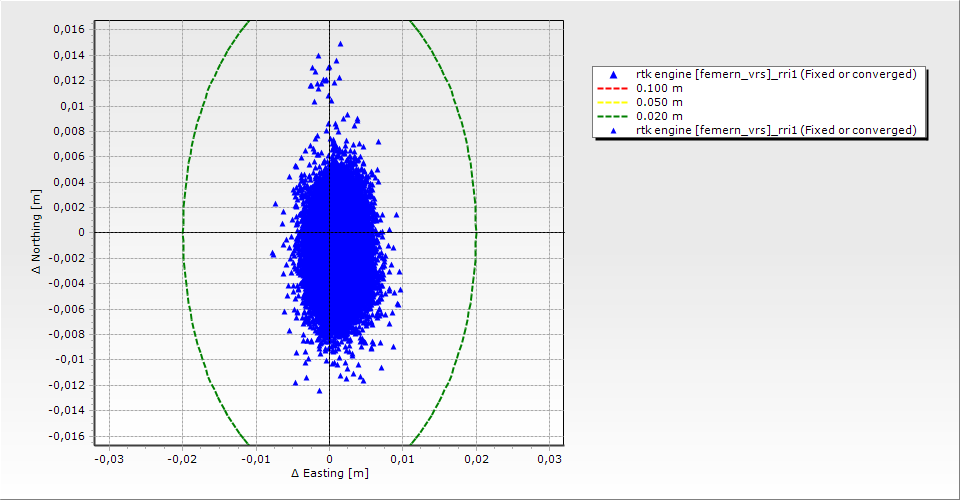Screen dimensions: 960x500
Task: Click green circle where it meets right zero line
Action: pyautogui.click(x=476, y=232)
